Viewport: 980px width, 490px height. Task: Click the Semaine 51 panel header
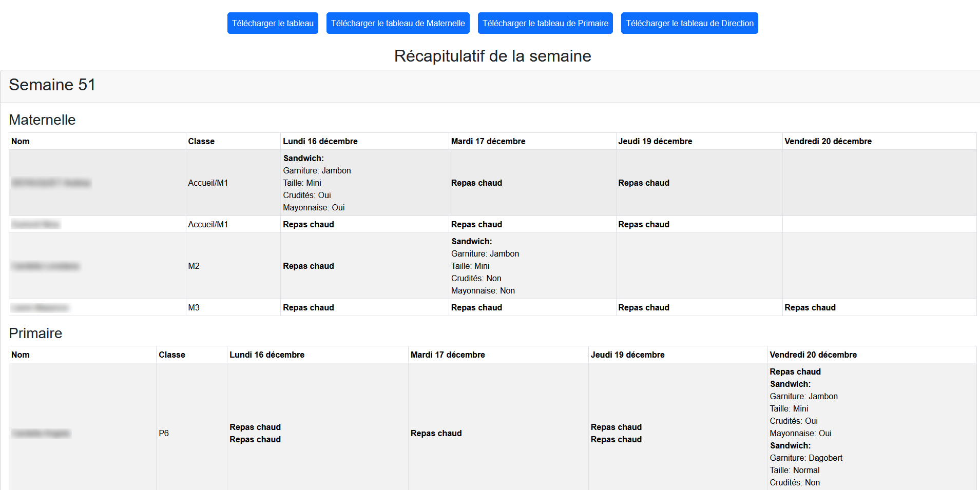tap(52, 85)
